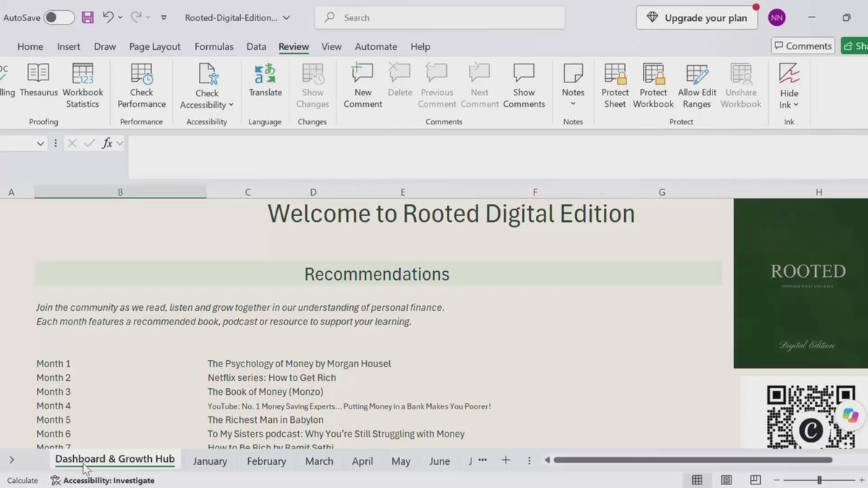The height and width of the screenshot is (488, 868).
Task: Add a New Comment
Action: click(362, 86)
